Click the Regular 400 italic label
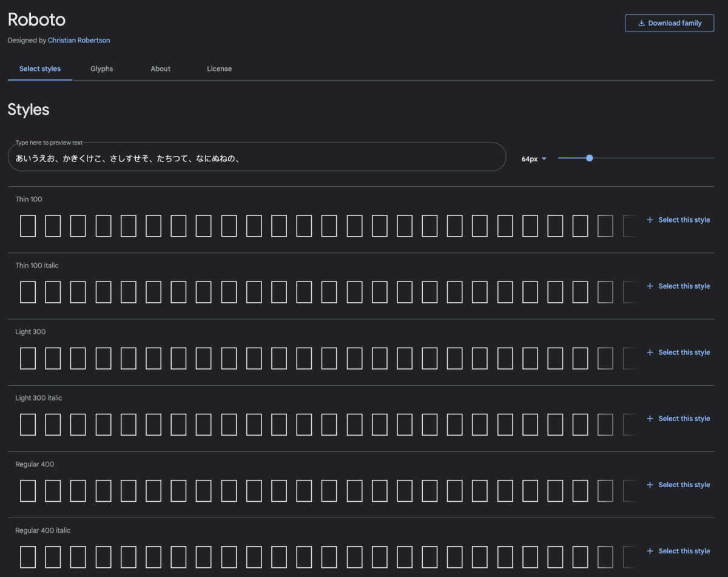Image resolution: width=728 pixels, height=577 pixels. coord(43,530)
